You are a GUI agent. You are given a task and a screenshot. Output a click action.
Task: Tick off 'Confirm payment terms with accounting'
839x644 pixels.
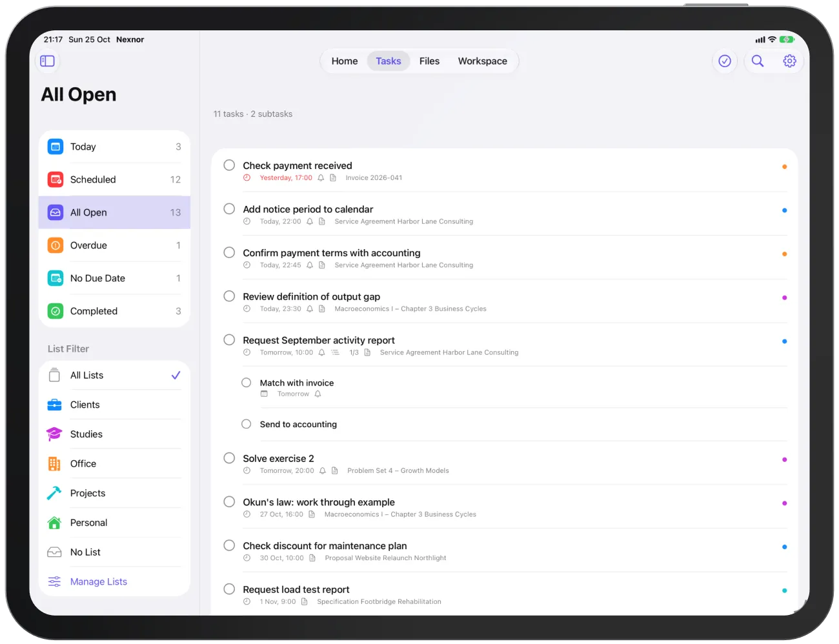(x=229, y=252)
